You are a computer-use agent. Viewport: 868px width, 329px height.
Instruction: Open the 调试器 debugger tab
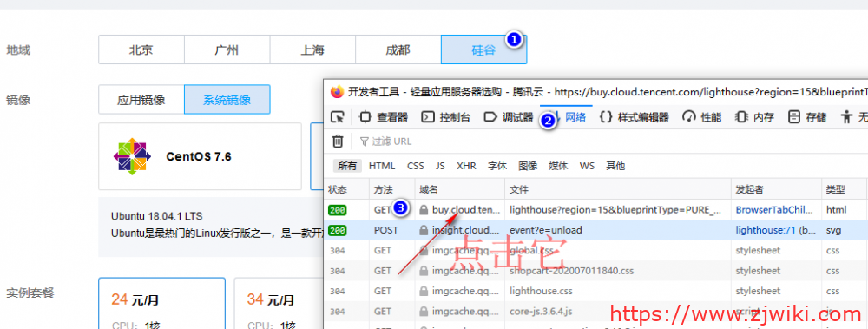pos(508,117)
